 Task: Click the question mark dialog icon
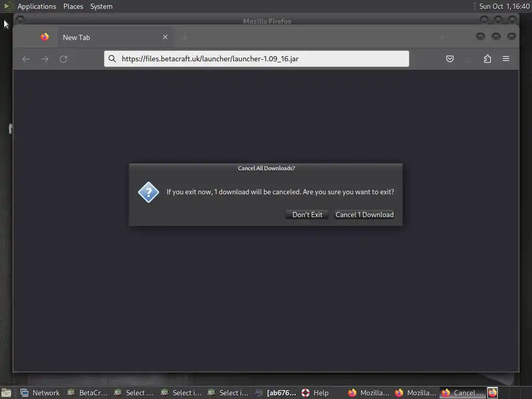(148, 192)
